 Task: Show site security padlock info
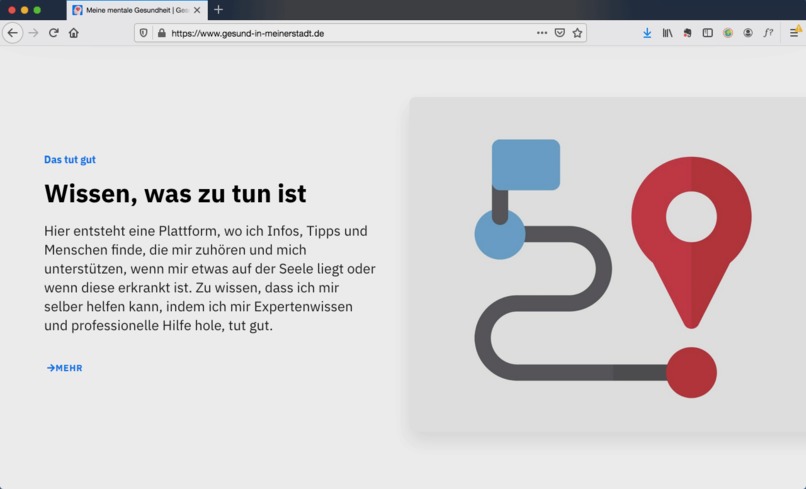(161, 33)
